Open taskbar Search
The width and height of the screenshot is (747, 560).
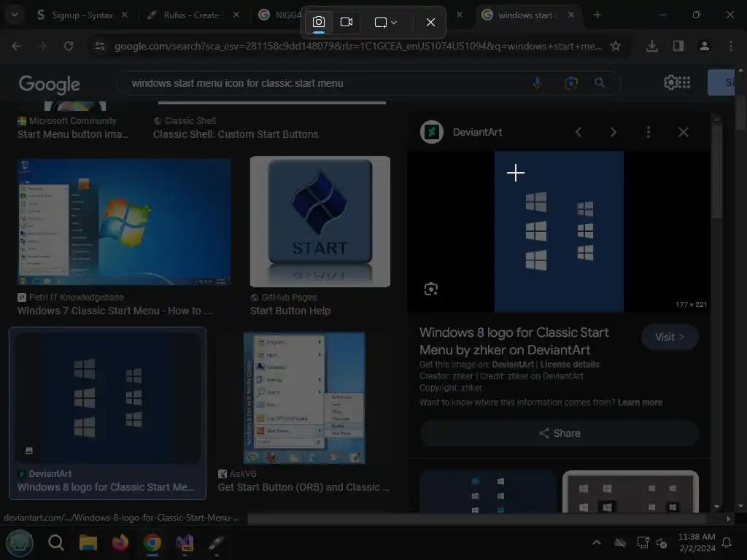tap(55, 542)
